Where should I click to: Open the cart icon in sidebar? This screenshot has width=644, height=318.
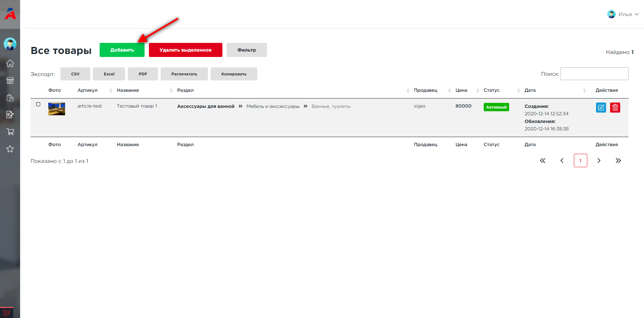point(10,132)
